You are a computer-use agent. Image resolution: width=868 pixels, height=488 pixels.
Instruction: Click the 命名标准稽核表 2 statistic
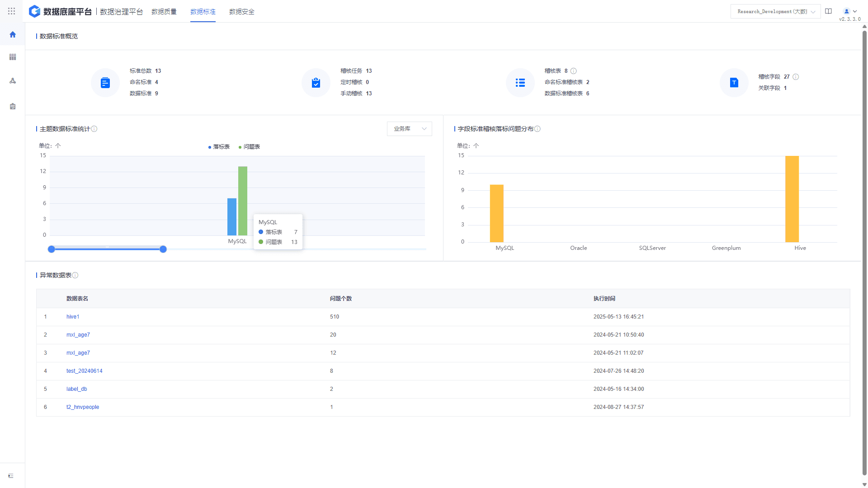click(567, 82)
